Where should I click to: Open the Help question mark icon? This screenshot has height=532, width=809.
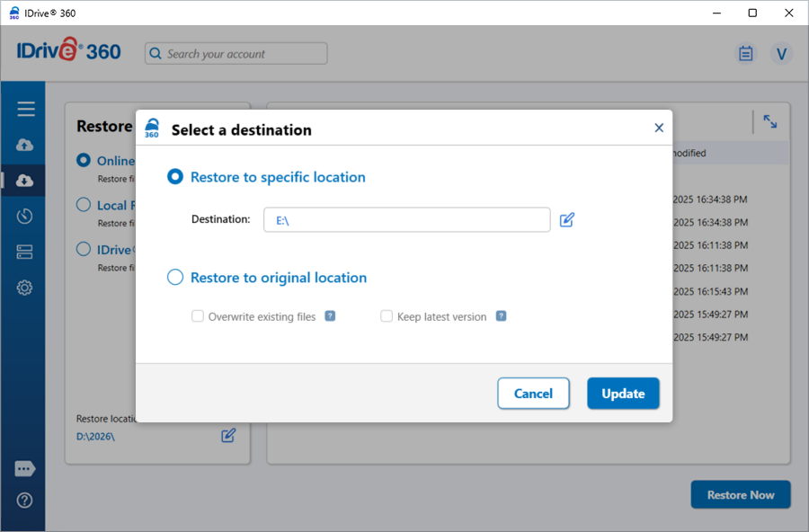pos(25,501)
